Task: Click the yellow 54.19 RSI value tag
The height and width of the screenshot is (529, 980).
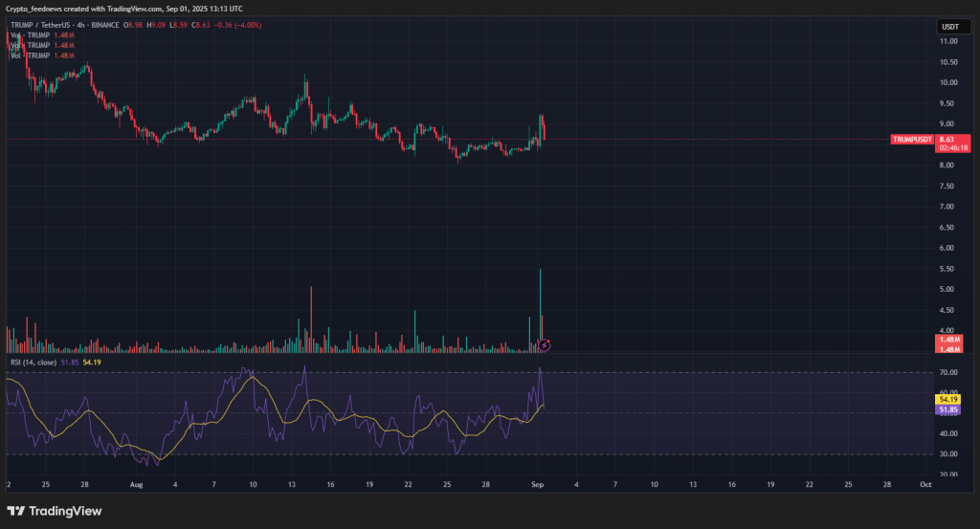Action: point(947,399)
